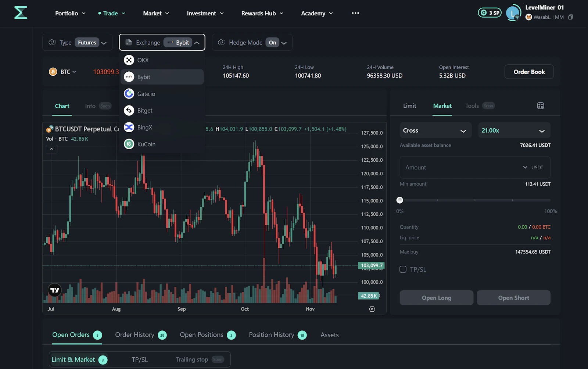The height and width of the screenshot is (369, 588).
Task: Open BTC coin selector dropdown
Action: (63, 72)
